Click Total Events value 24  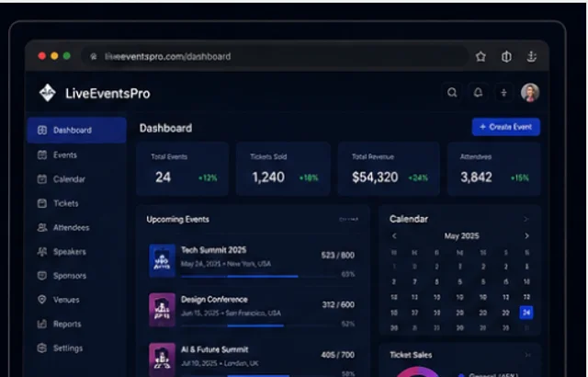pyautogui.click(x=164, y=177)
